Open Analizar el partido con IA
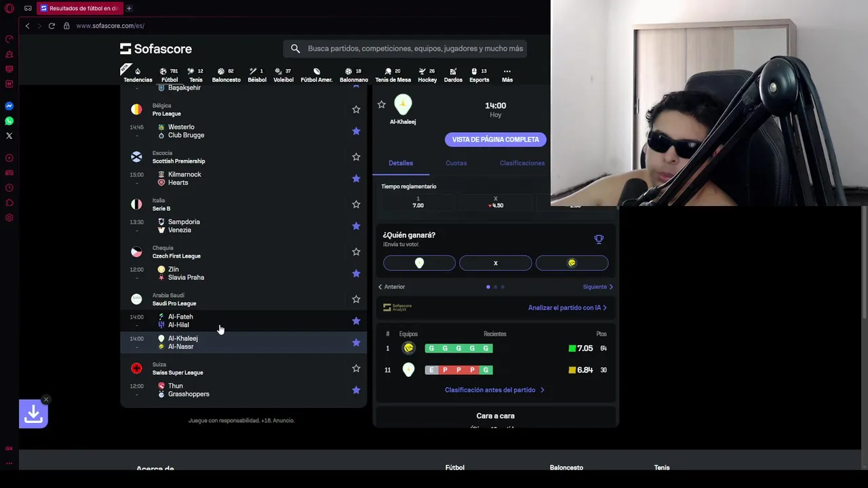Viewport: 868px width, 488px height. pyautogui.click(x=568, y=308)
